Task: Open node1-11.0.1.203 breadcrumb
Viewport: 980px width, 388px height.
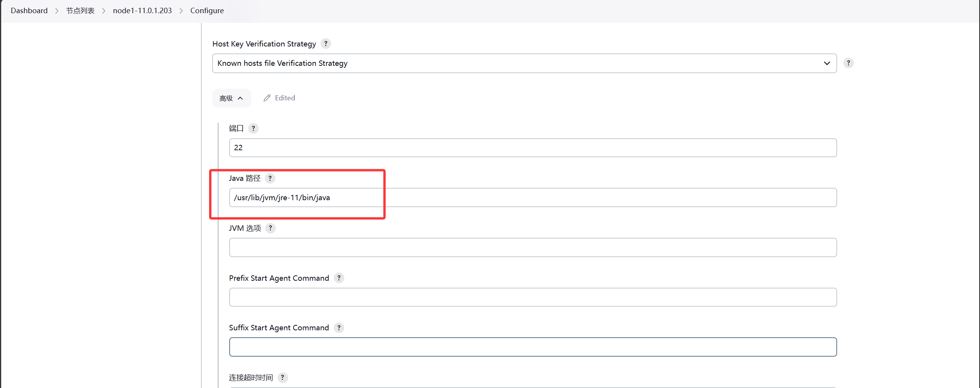Action: coord(142,10)
